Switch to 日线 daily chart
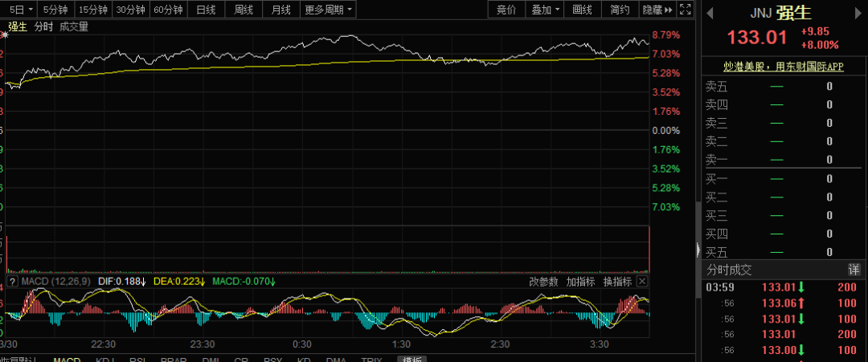Image resolution: width=868 pixels, height=362 pixels. click(206, 10)
